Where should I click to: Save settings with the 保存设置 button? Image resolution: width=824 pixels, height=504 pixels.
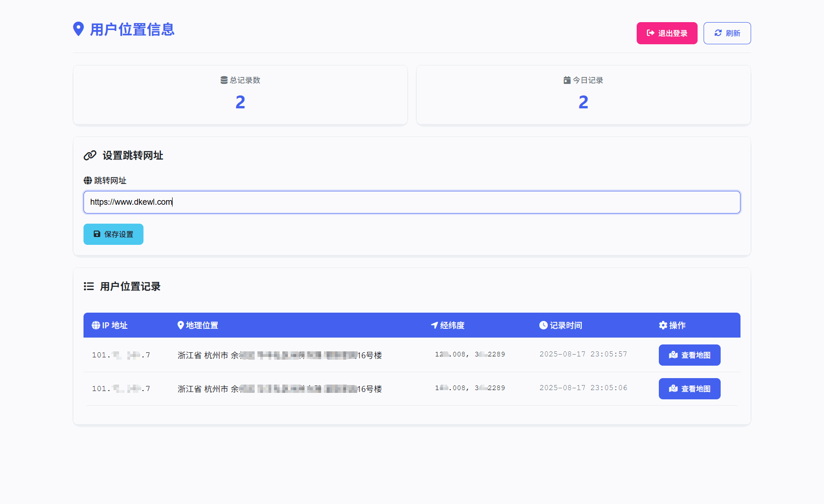coord(113,234)
